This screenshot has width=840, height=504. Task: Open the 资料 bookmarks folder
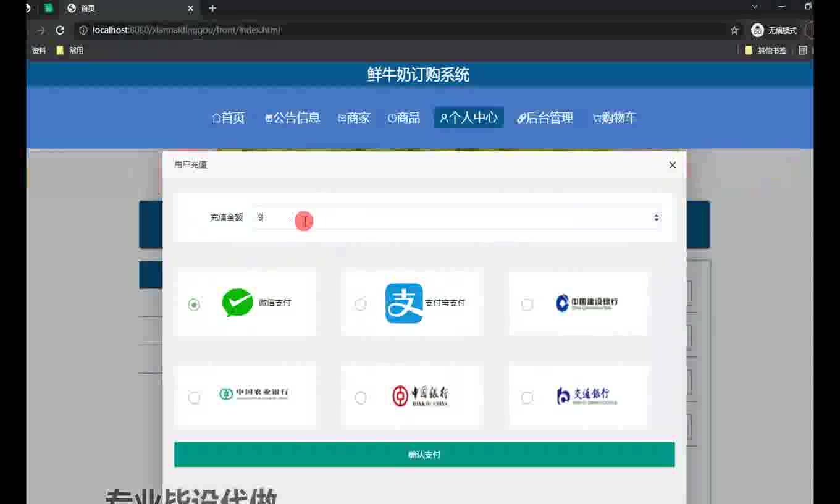coord(39,51)
